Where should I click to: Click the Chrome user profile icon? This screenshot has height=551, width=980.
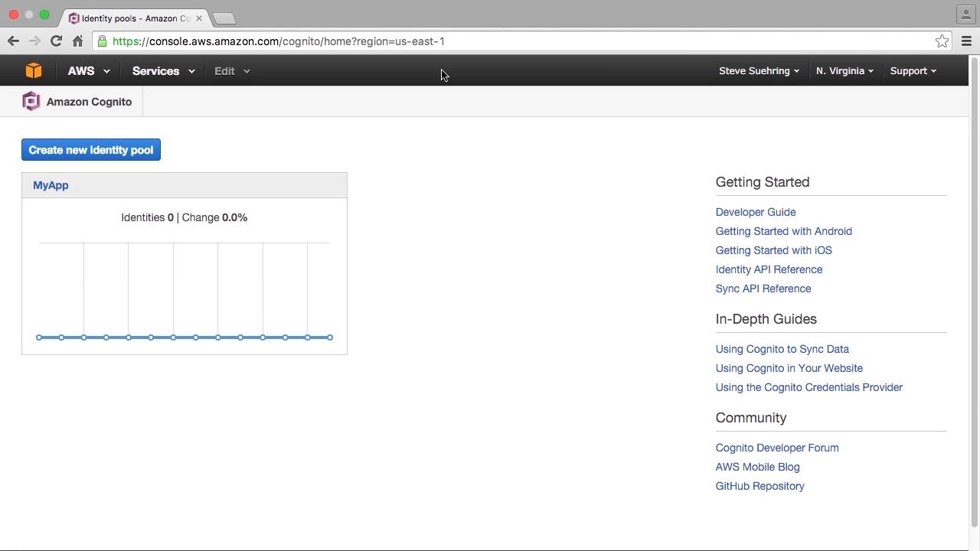[x=966, y=14]
